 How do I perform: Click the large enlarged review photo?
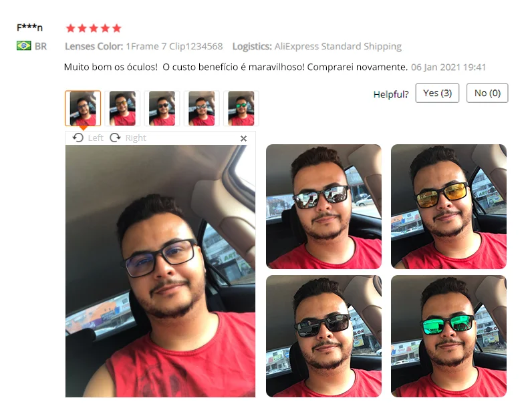pos(160,271)
